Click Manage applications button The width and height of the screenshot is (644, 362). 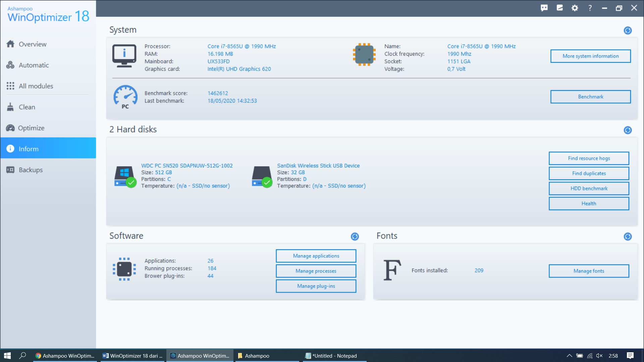pyautogui.click(x=316, y=256)
